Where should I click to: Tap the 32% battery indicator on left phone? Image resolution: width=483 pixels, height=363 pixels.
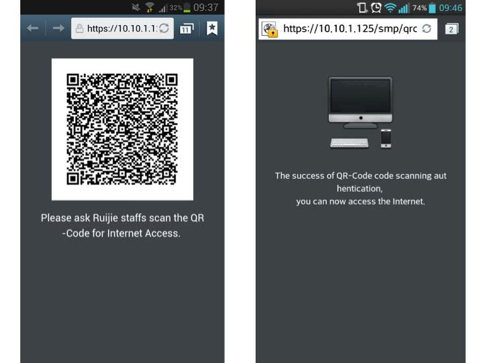click(180, 7)
